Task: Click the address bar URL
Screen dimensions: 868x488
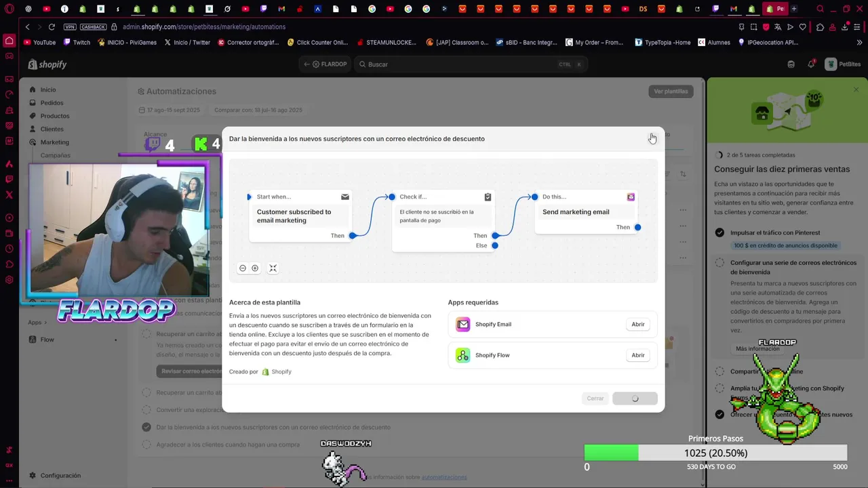Action: (x=204, y=26)
